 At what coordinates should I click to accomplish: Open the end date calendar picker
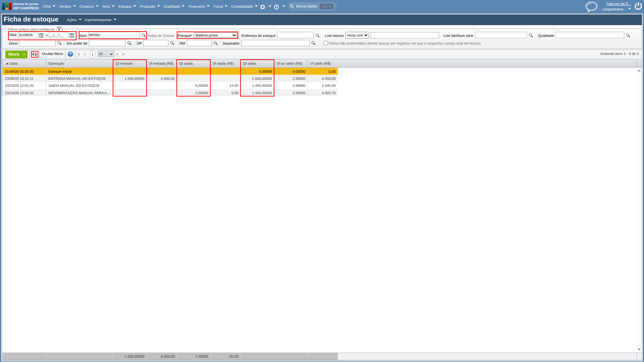click(72, 35)
